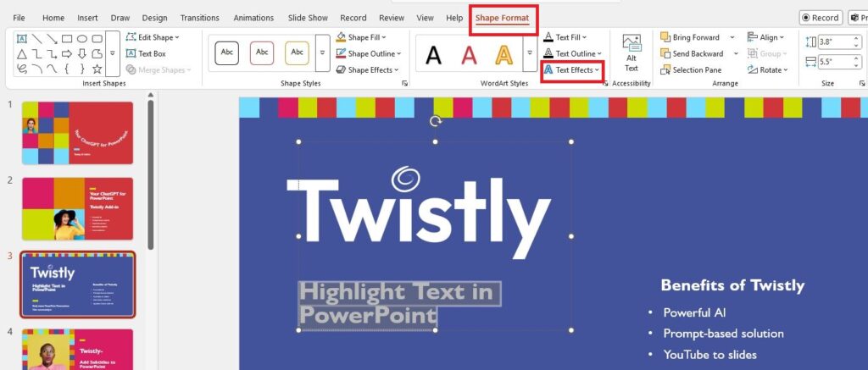The image size is (868, 370).
Task: Open Size dialog launcher
Action: (861, 84)
